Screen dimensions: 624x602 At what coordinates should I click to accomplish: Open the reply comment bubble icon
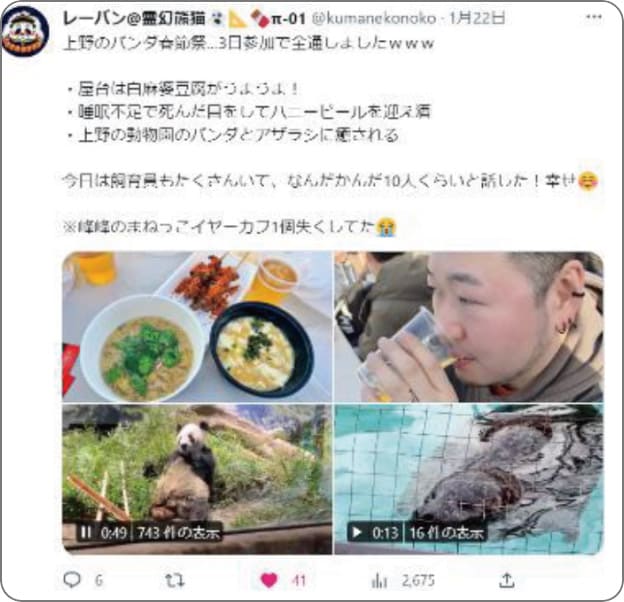pos(72,580)
